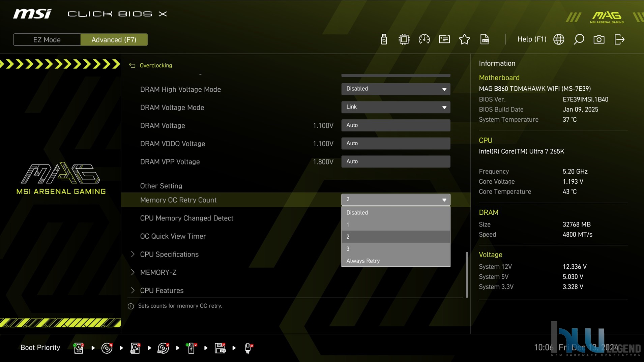Click the DRAM VDDQ Voltage Auto field
Viewport: 644px width, 362px height.
point(396,144)
